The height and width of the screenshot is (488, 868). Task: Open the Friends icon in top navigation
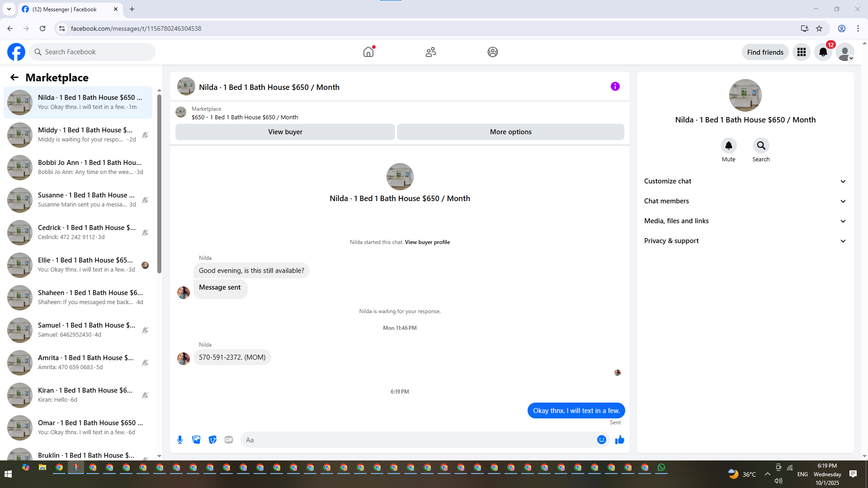[x=431, y=52]
